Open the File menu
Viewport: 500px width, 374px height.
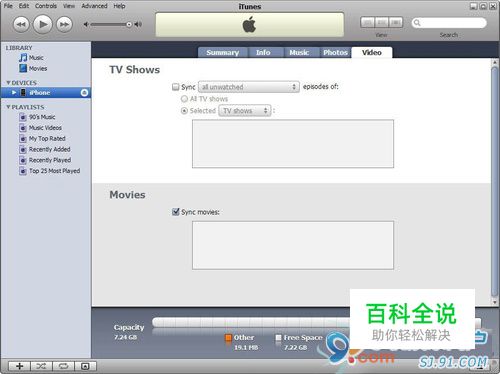click(8, 6)
